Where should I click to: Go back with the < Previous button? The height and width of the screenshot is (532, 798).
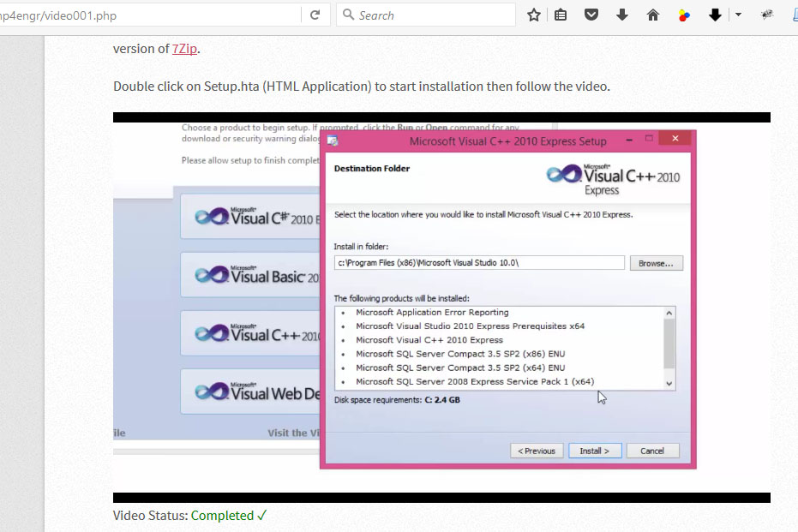click(x=537, y=451)
